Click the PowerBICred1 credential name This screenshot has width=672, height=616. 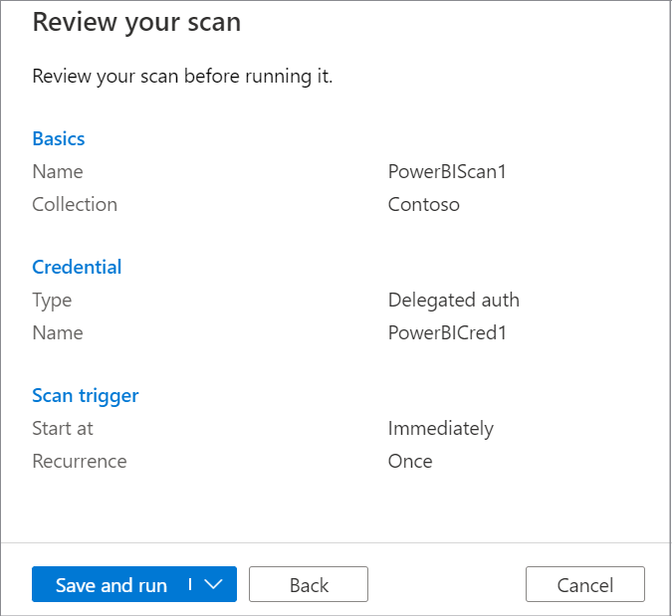447,332
